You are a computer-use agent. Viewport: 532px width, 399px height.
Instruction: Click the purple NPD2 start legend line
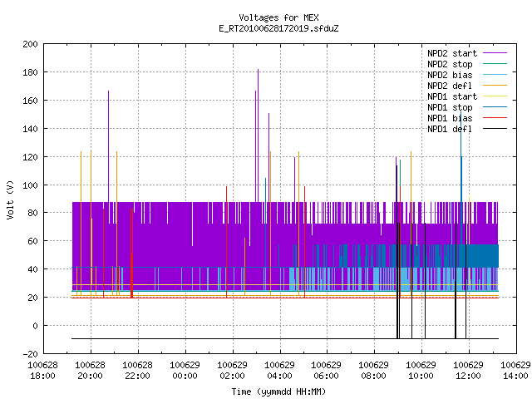point(495,53)
